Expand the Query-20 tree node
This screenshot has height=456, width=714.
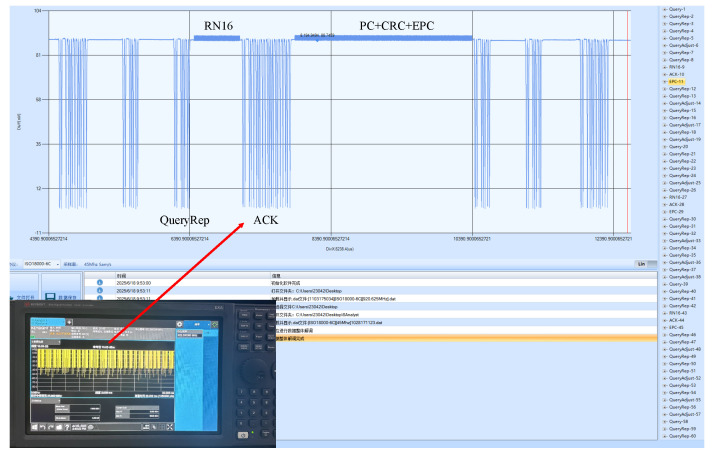coord(665,147)
